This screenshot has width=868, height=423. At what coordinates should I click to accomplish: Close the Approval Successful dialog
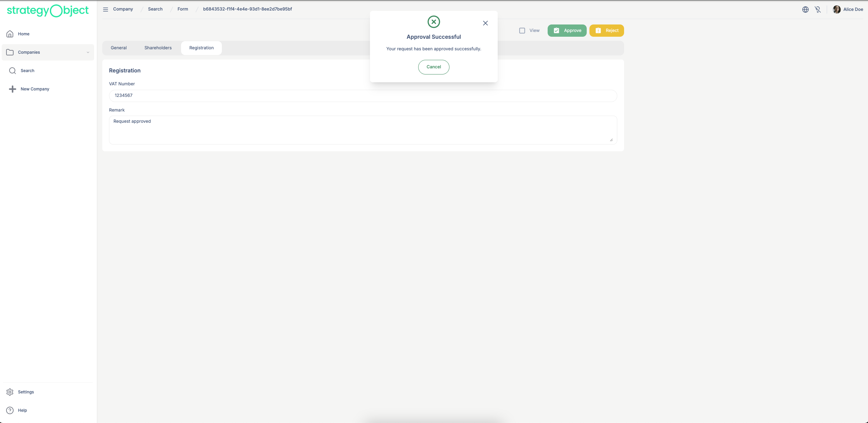(485, 23)
